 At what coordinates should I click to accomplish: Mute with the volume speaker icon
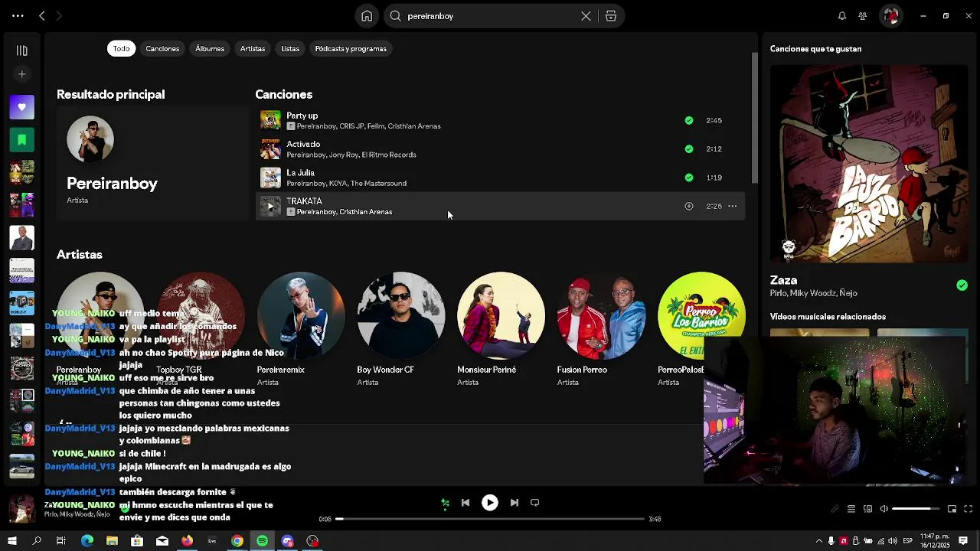click(x=884, y=509)
